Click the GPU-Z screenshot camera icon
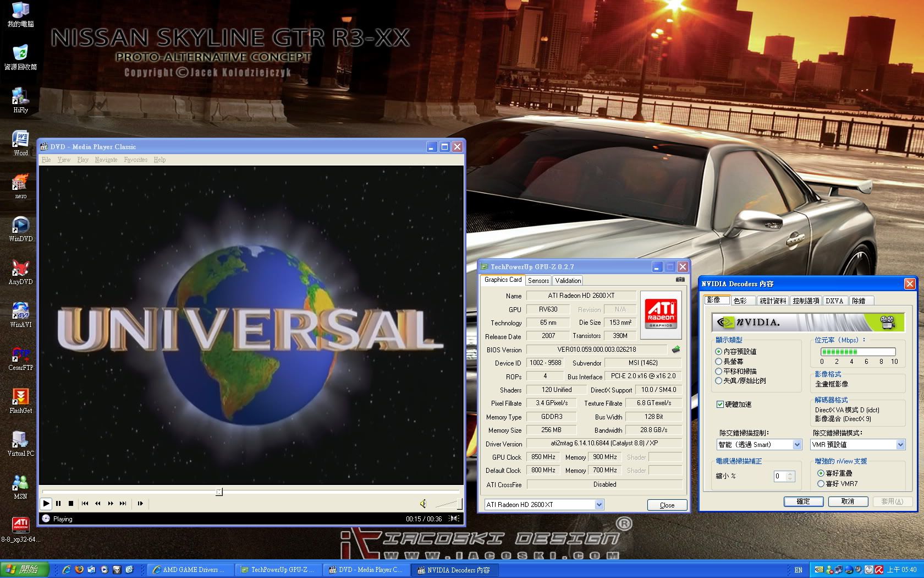Image resolution: width=924 pixels, height=578 pixels. (680, 280)
